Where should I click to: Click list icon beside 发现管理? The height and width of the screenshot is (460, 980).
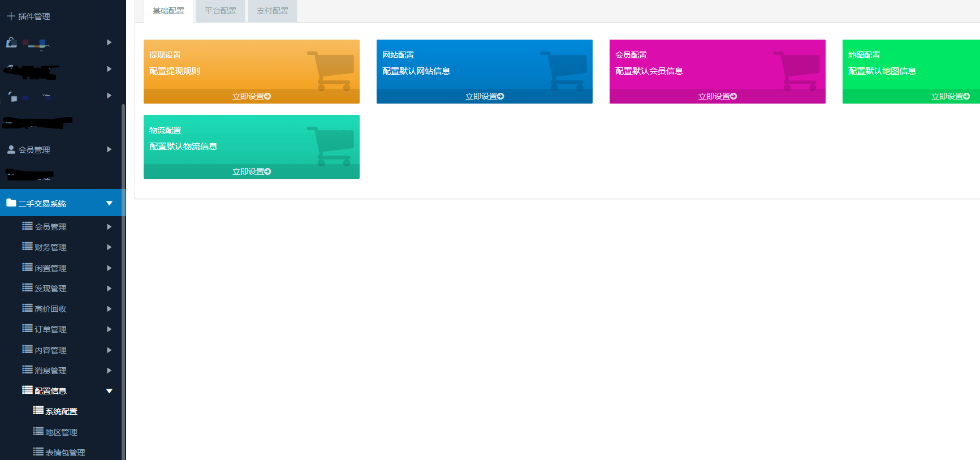(x=27, y=288)
